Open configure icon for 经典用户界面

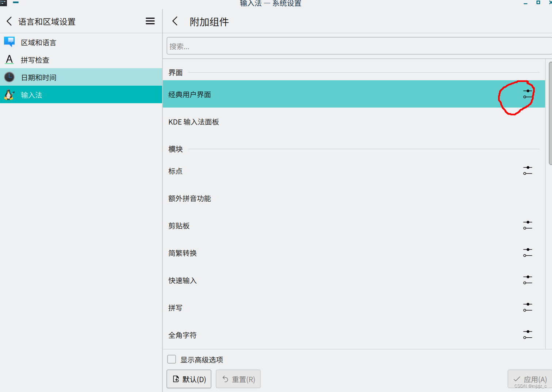(528, 94)
